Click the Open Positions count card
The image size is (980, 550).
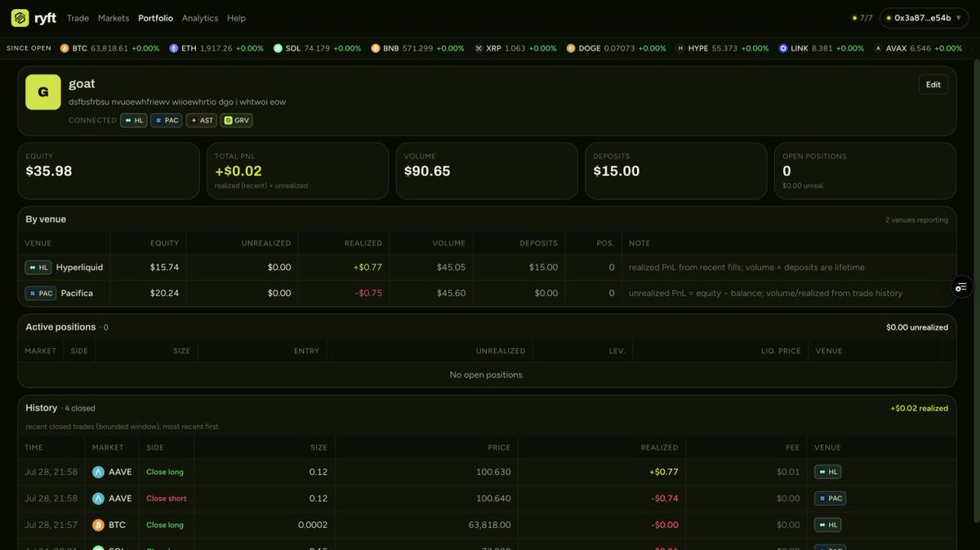coord(865,171)
